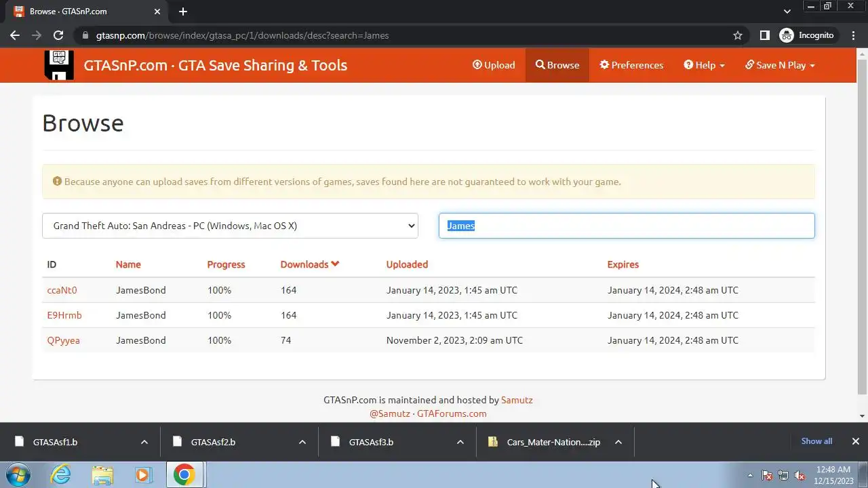Open the tab search dropdown
Viewport: 868px width, 488px height.
pyautogui.click(x=787, y=12)
